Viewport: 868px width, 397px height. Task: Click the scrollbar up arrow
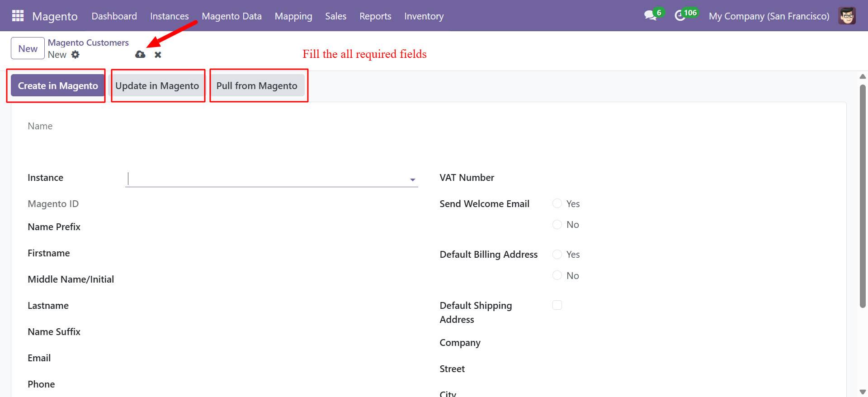(x=863, y=76)
